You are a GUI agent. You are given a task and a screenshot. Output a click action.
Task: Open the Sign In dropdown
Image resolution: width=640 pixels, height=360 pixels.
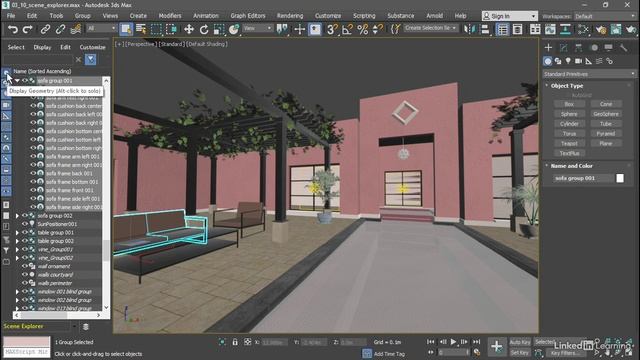pos(509,16)
